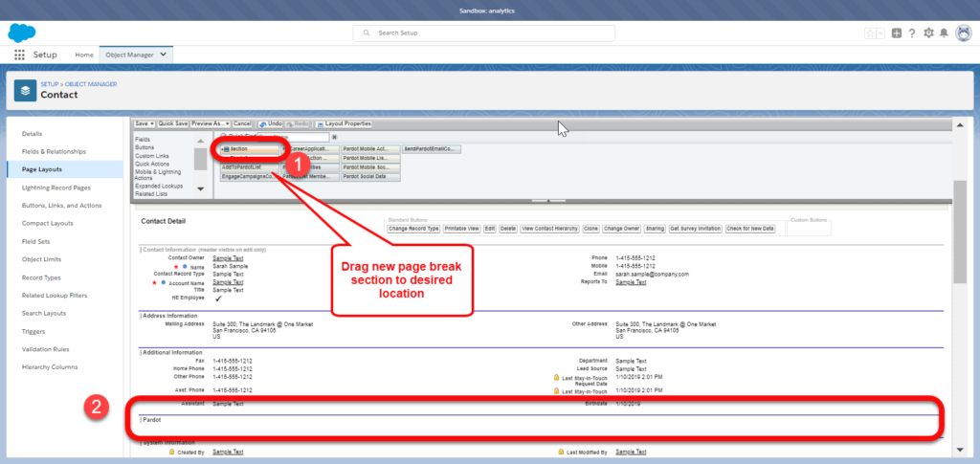The image size is (980, 464).
Task: Open the user profile avatar
Action: pos(963,33)
